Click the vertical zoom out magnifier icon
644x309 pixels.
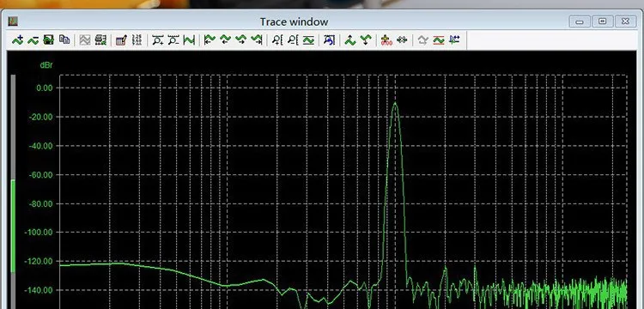293,39
